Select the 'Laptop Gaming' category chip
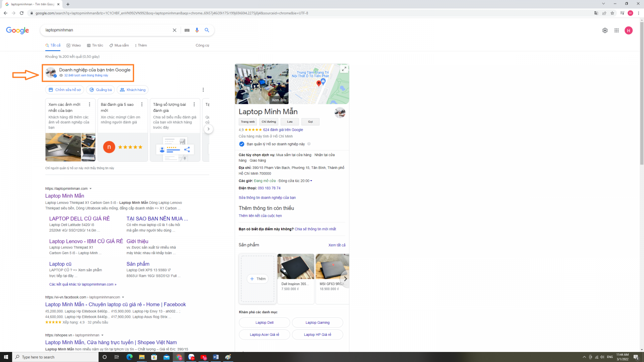 [318, 323]
